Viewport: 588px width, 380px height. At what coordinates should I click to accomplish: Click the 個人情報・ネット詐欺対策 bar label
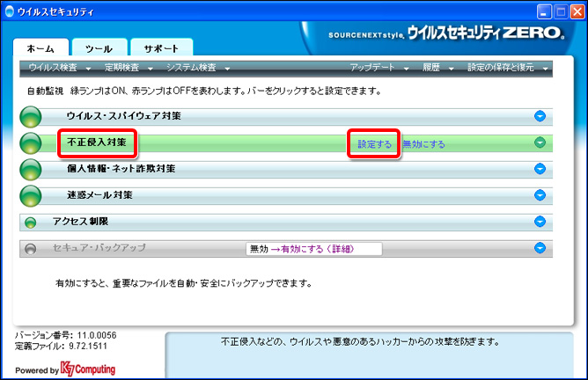pos(121,169)
